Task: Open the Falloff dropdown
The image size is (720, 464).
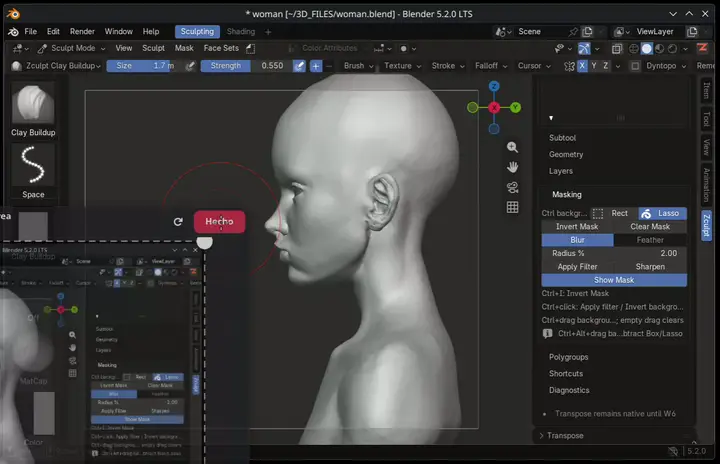Action: (x=491, y=66)
